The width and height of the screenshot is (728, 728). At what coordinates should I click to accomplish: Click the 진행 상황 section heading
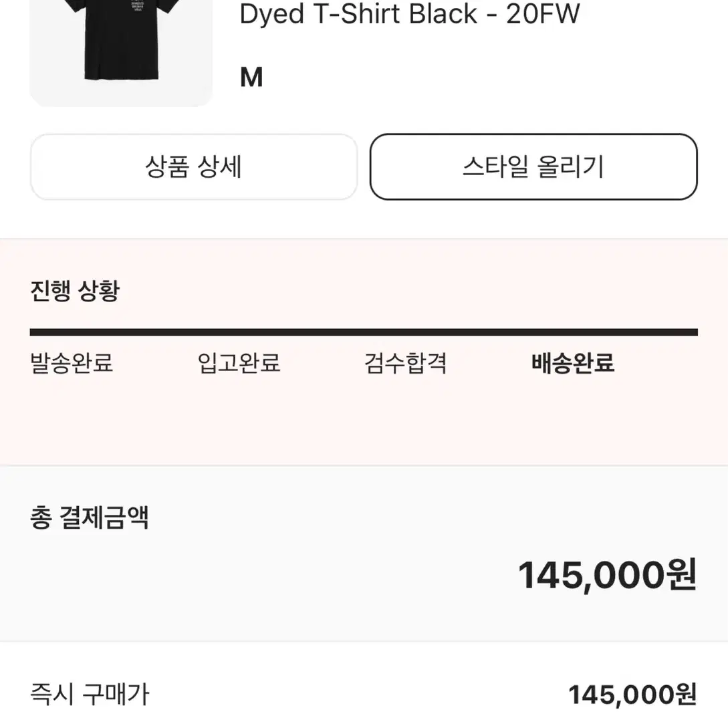[75, 291]
